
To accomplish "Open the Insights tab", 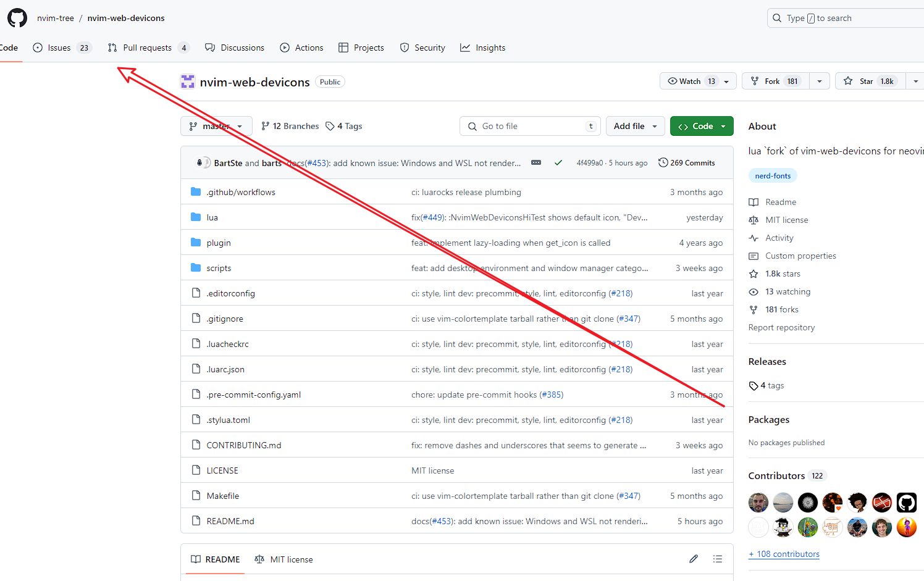I will (483, 48).
